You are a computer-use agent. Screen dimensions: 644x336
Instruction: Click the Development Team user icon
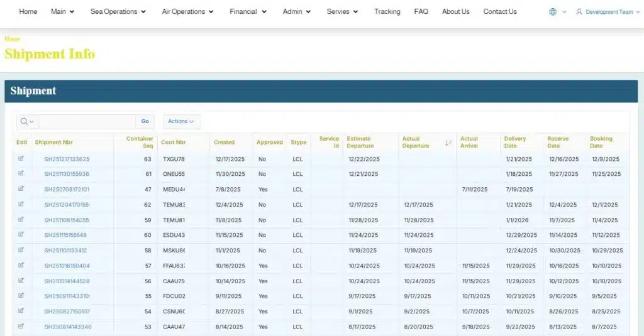[x=579, y=12]
